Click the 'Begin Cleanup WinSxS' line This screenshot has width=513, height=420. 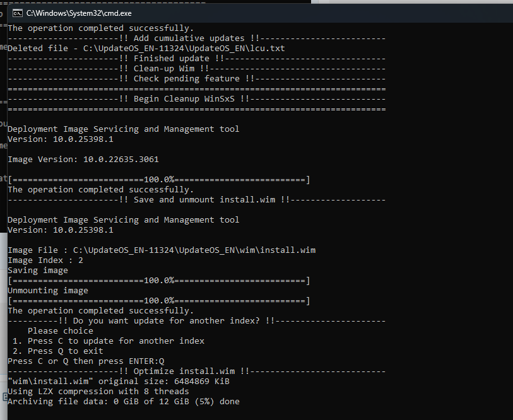tap(197, 99)
